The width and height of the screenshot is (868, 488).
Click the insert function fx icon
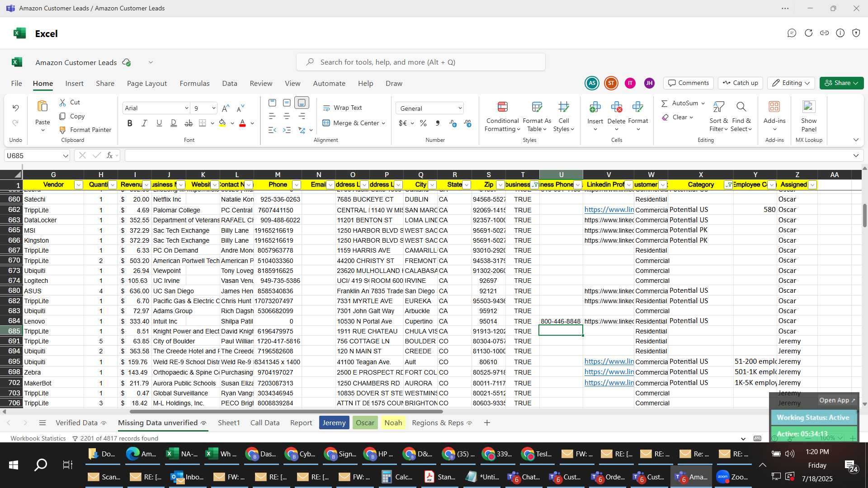(x=109, y=155)
